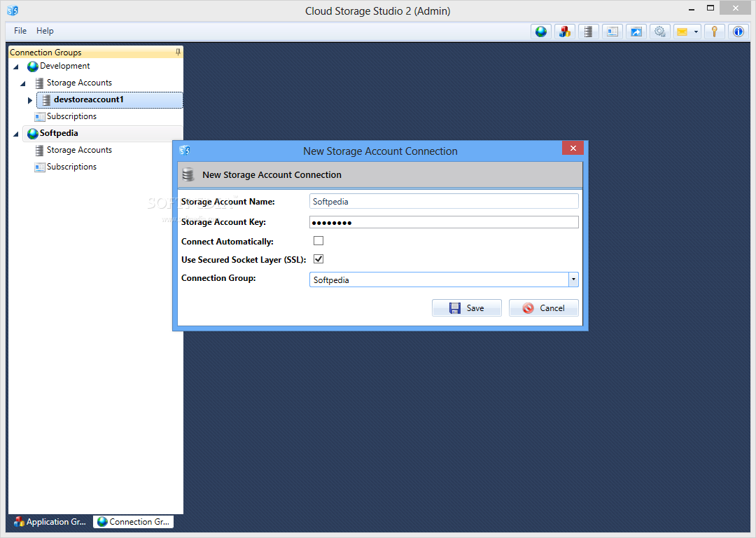
Task: Click the Development group globe icon
Action: [x=32, y=66]
